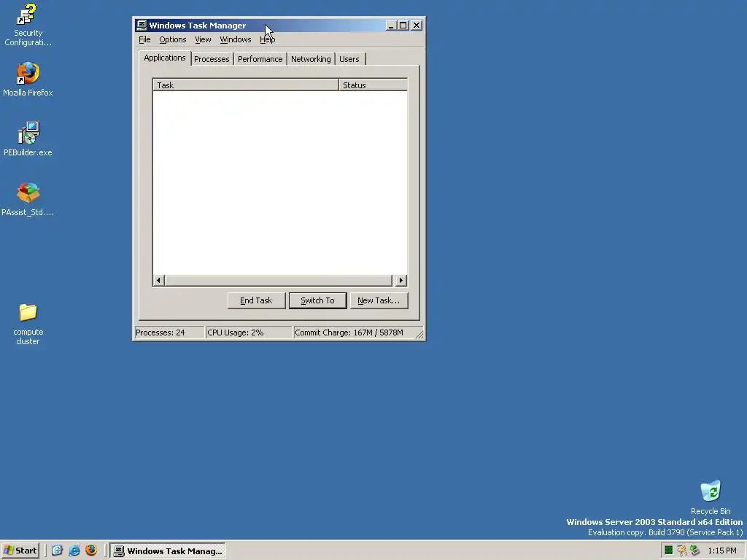The image size is (747, 560).
Task: Click the tools tray icon beside CPU meter
Action: [682, 551]
